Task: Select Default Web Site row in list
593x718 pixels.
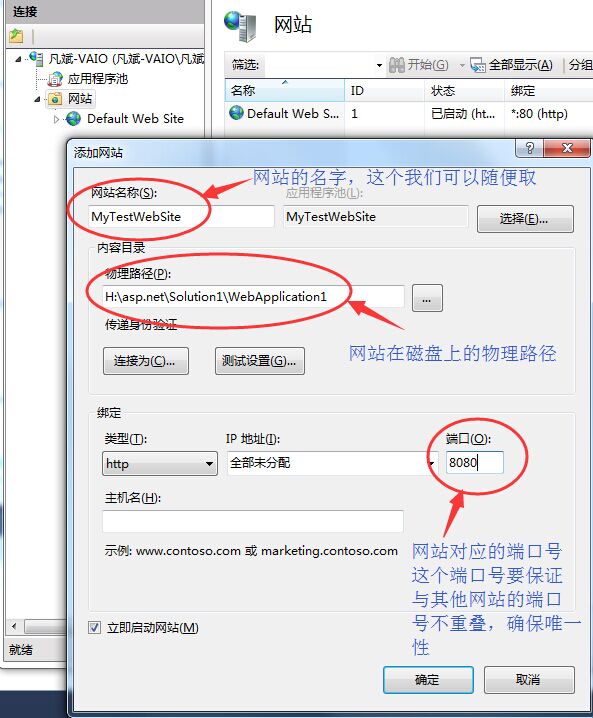Action: click(408, 113)
